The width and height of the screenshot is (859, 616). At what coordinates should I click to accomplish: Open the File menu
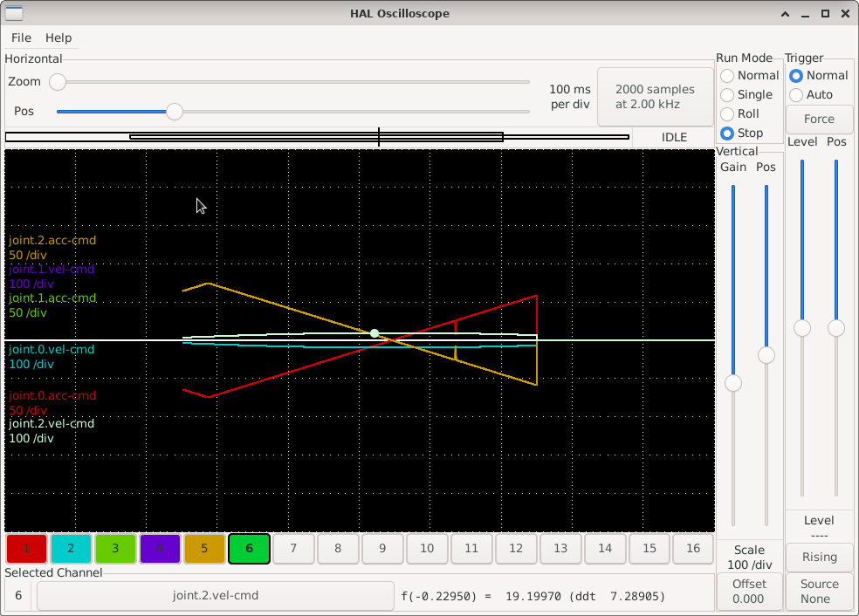pos(21,38)
